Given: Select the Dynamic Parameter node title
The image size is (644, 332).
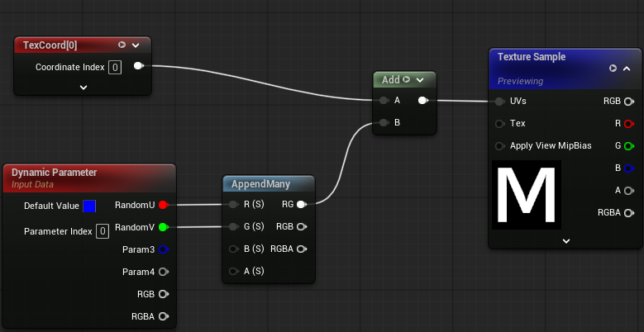Looking at the screenshot, I should tap(55, 173).
